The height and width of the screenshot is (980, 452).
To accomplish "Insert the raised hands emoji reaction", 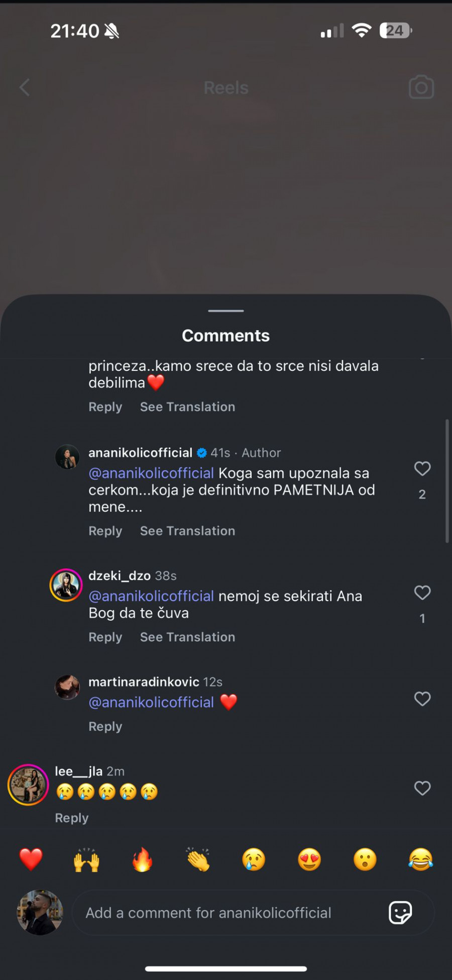I will [x=86, y=859].
